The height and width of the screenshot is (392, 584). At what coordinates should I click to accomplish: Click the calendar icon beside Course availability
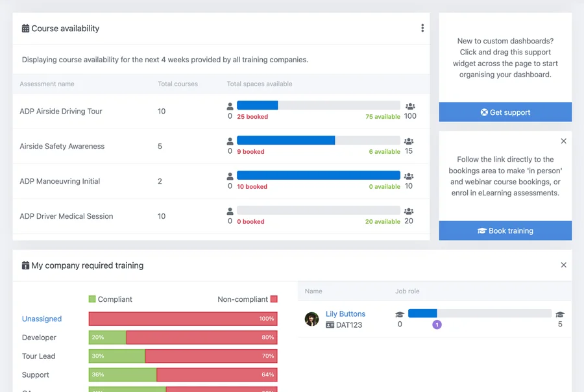25,29
